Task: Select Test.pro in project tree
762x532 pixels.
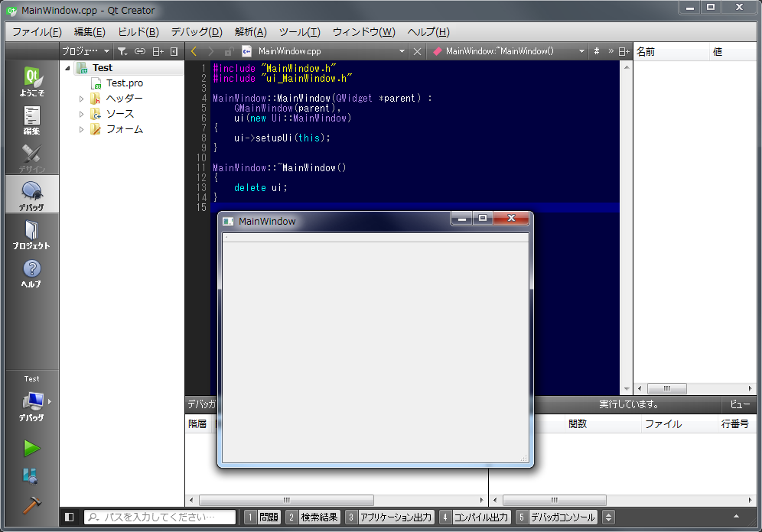Action: point(125,83)
